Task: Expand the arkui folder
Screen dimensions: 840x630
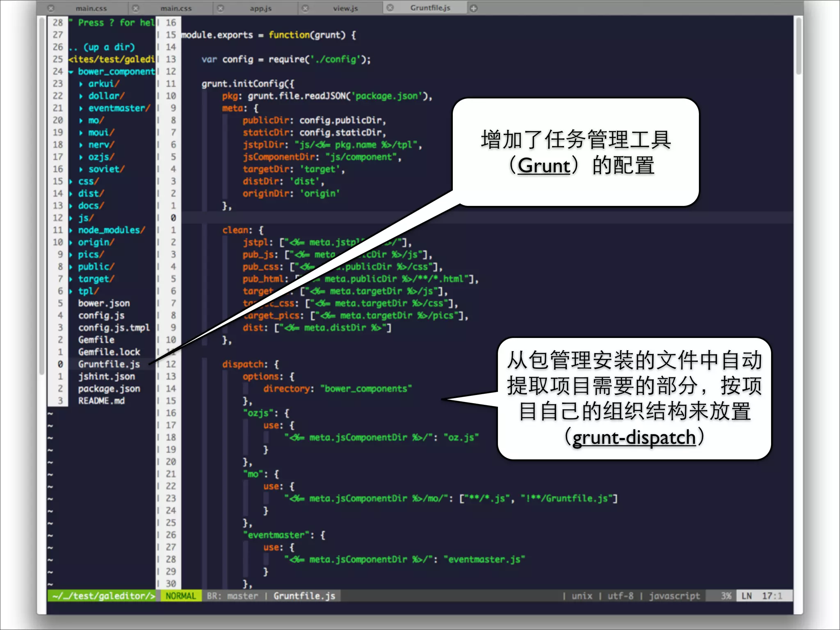Action: (x=81, y=84)
